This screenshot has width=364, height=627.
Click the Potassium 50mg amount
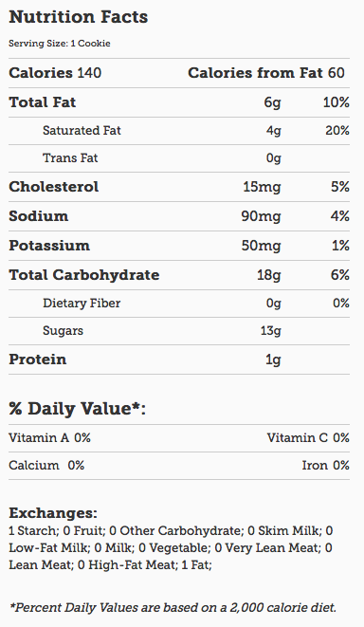262,246
